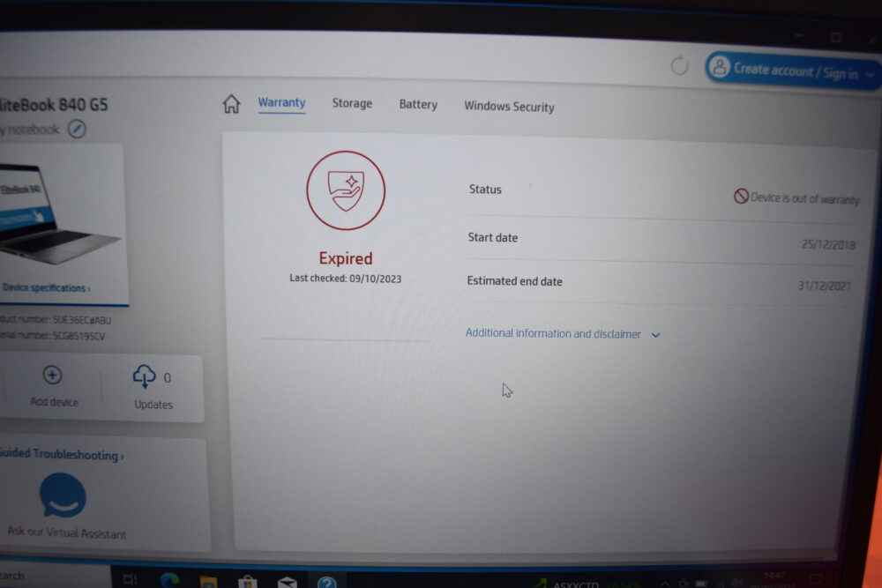Open the Virtual Assistant chat bubble icon
This screenshot has height=588, width=882.
coord(63,495)
